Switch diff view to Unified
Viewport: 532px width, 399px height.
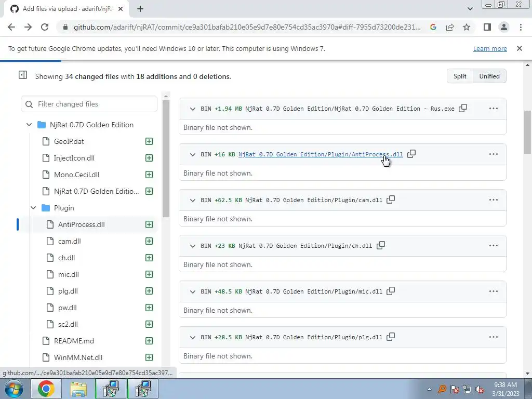(x=489, y=76)
